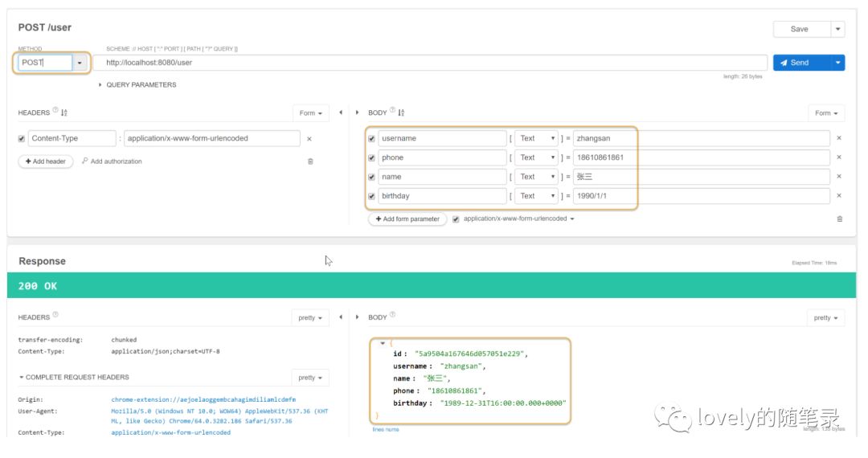Click the Content-Type header name field
The image size is (868, 458).
[72, 138]
